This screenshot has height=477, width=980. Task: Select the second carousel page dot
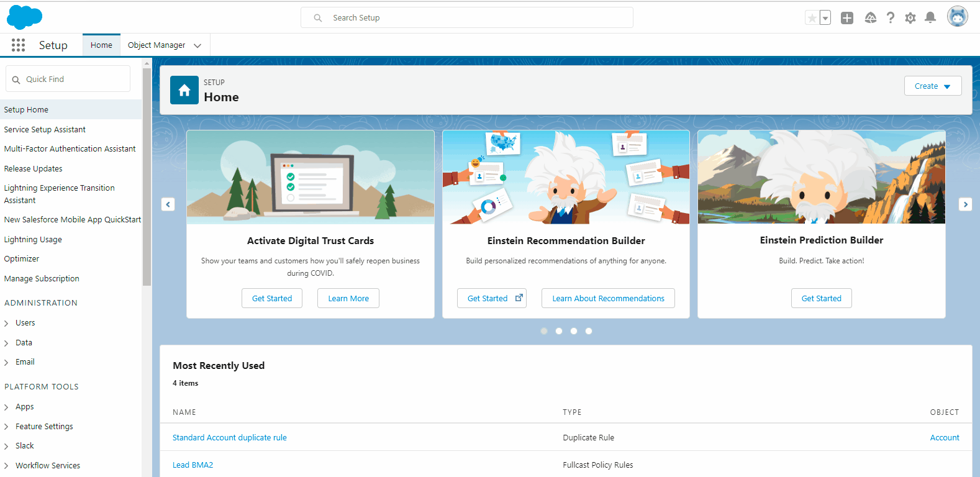(559, 331)
